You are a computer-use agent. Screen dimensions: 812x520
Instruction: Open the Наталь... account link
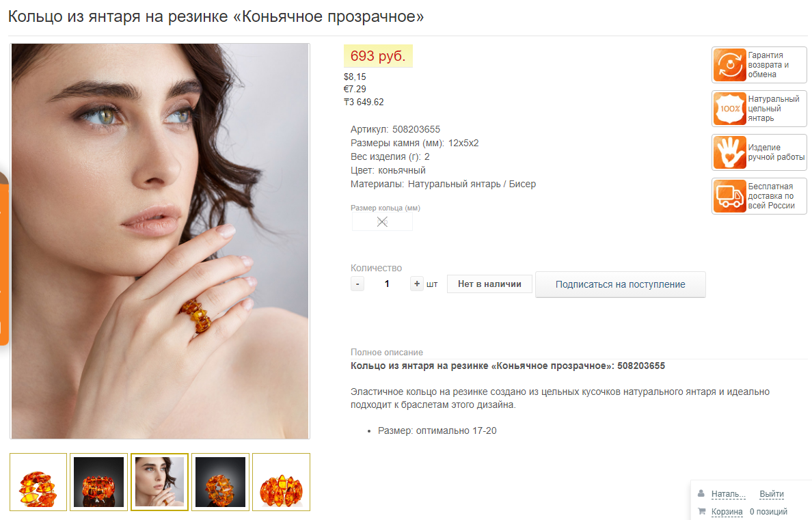pyautogui.click(x=728, y=494)
